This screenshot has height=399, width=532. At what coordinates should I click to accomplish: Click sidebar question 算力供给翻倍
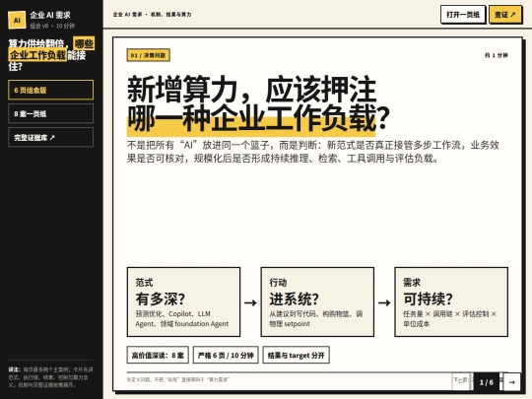51,54
